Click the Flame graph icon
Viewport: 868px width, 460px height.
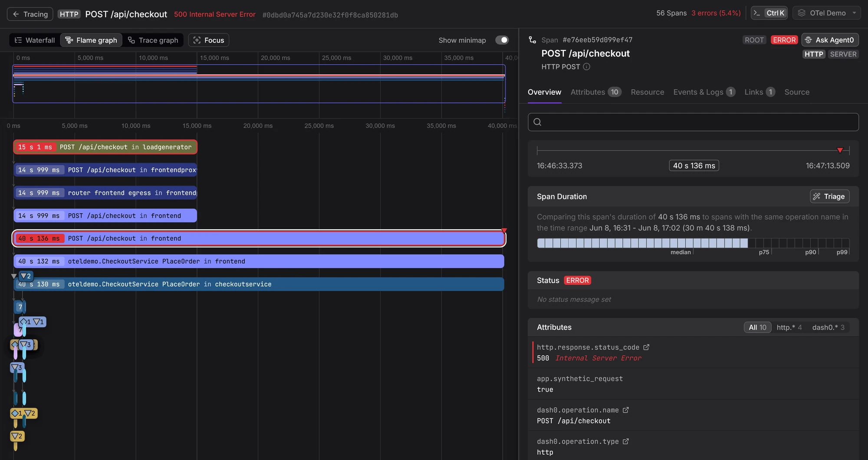pyautogui.click(x=69, y=40)
